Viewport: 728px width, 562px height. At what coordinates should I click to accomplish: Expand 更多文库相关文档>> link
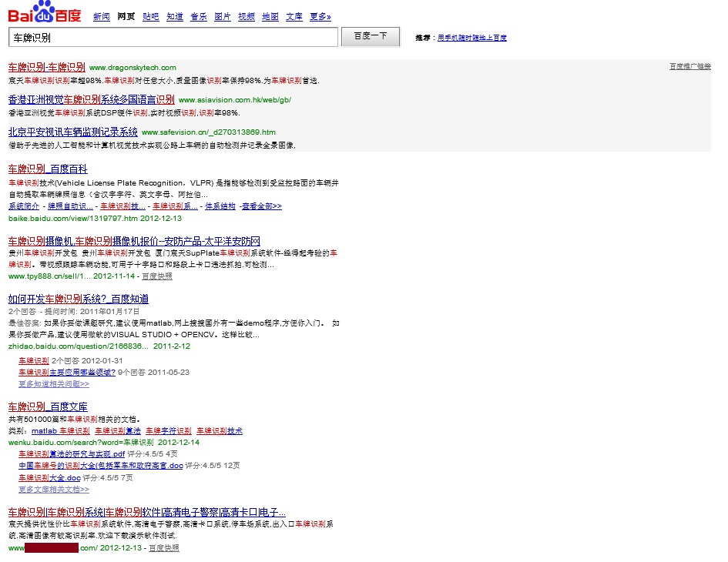[x=54, y=489]
